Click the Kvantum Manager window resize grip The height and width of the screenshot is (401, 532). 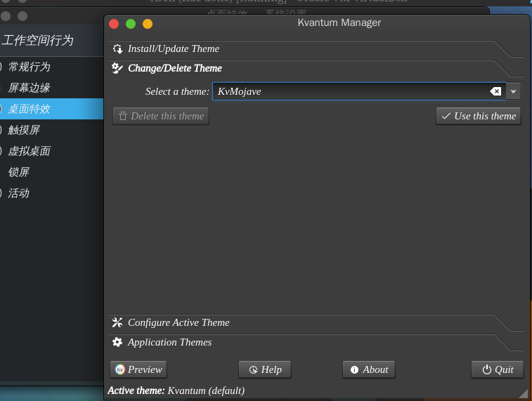524,393
